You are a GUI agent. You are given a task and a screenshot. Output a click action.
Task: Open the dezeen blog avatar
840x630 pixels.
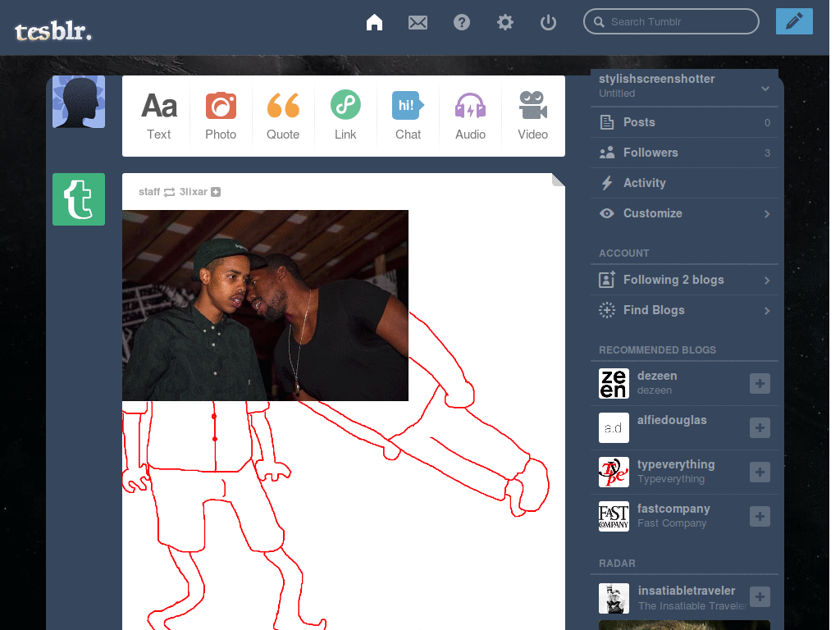[614, 384]
